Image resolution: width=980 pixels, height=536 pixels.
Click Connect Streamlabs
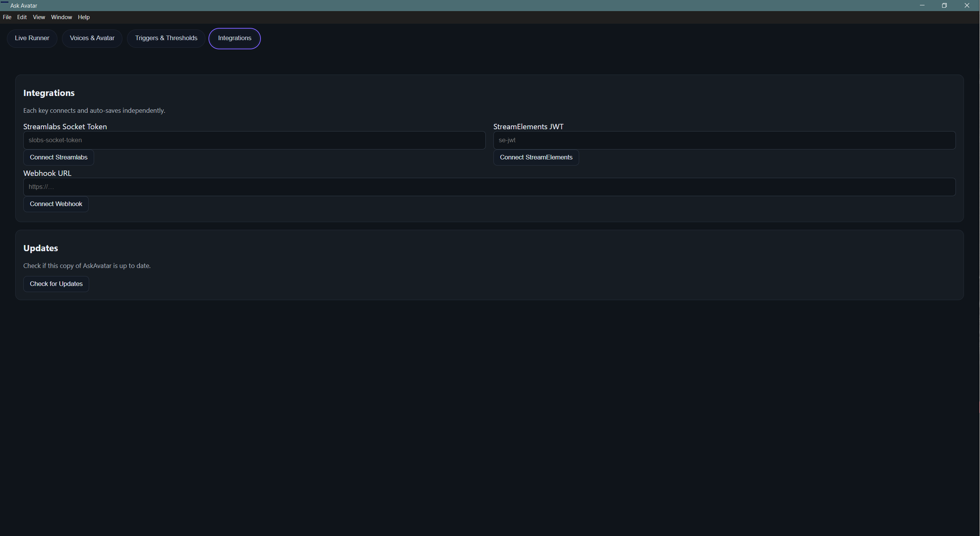click(59, 157)
